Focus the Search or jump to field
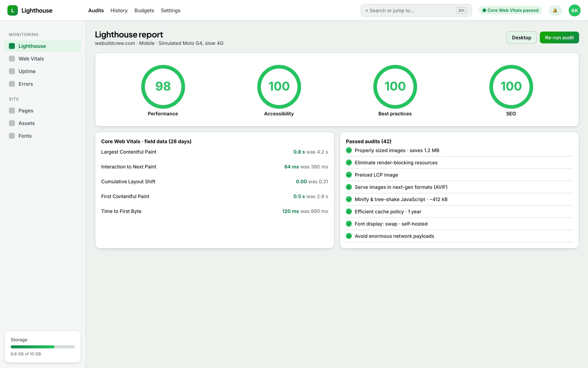 (x=416, y=10)
